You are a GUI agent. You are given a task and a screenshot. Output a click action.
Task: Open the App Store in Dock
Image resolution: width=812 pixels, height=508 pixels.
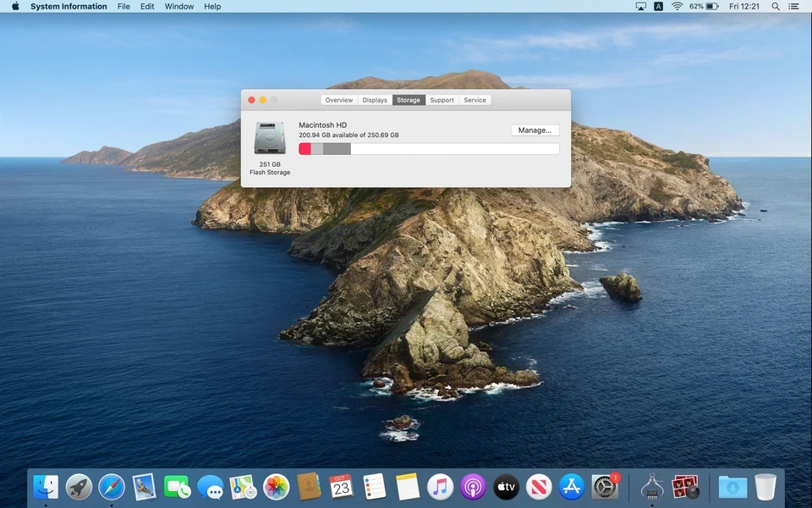(572, 488)
